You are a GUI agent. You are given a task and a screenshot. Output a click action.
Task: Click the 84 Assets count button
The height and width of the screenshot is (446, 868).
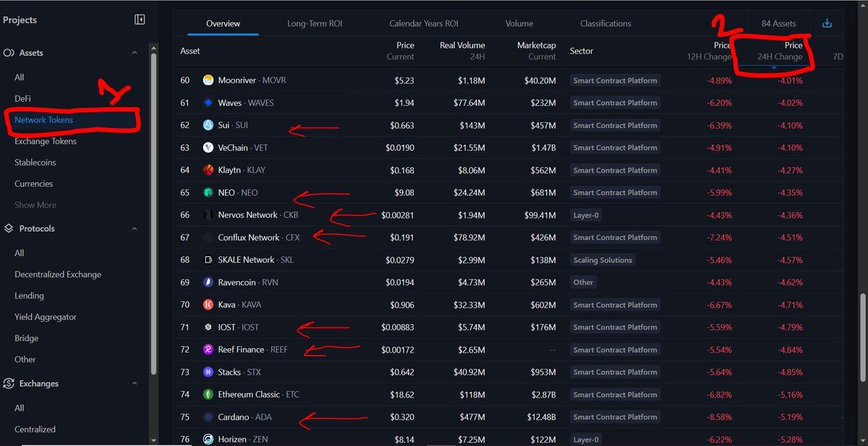click(x=778, y=23)
